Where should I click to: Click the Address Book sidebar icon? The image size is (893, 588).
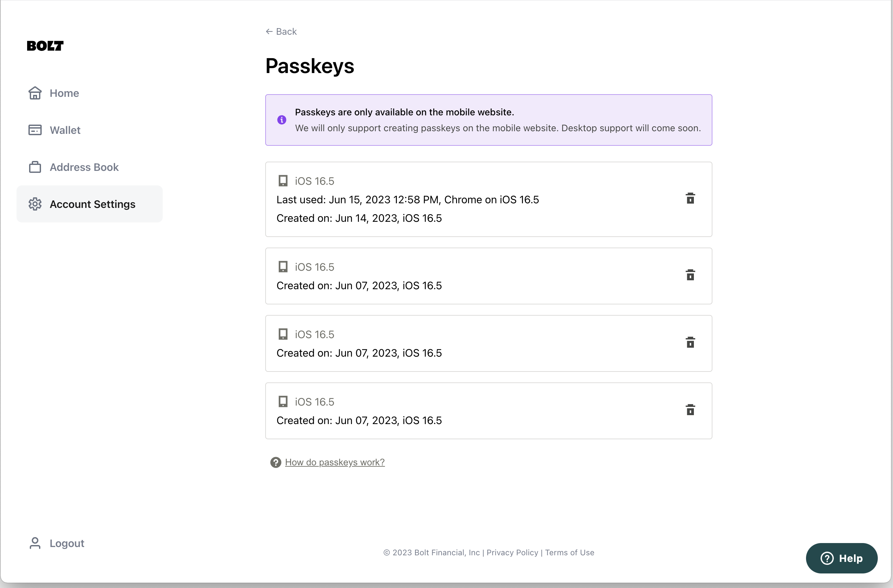pyautogui.click(x=34, y=167)
